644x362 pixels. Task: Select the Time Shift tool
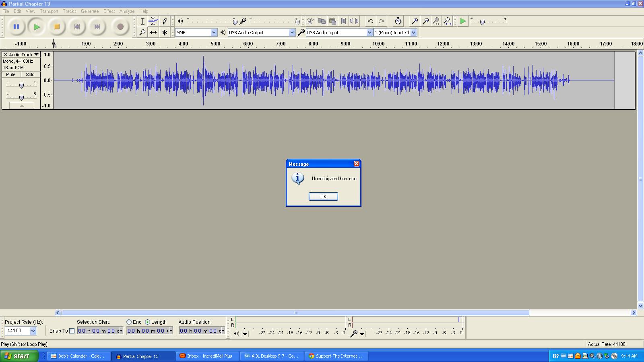point(153,32)
